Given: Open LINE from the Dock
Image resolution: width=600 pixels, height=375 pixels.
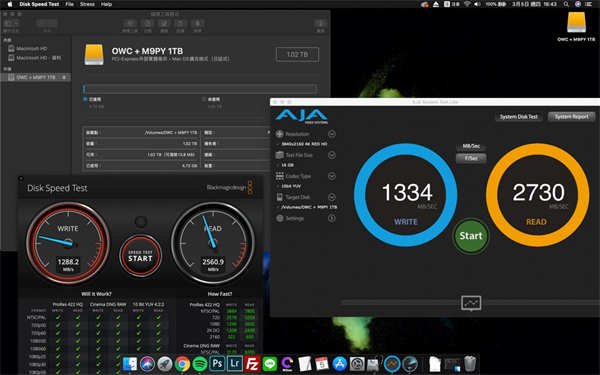Looking at the screenshot, I should coord(270,364).
